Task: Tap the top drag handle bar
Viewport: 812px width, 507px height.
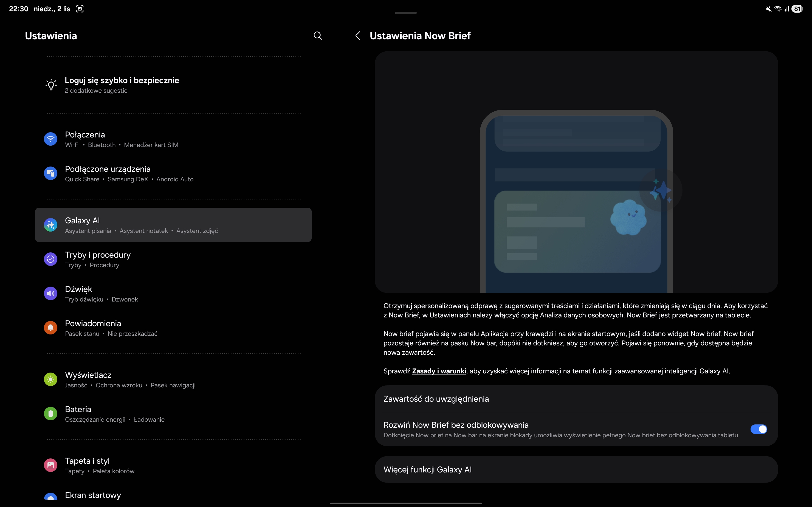Action: point(406,13)
